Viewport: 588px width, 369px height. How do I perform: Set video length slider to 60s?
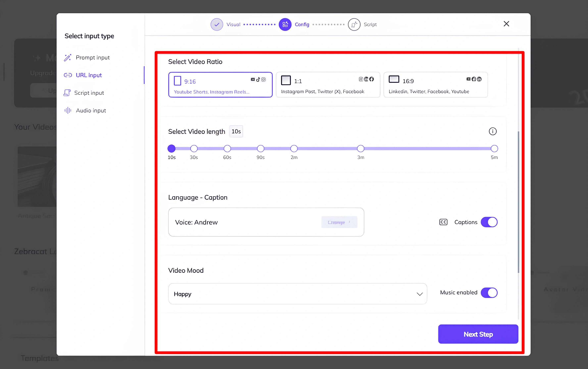coord(227,148)
